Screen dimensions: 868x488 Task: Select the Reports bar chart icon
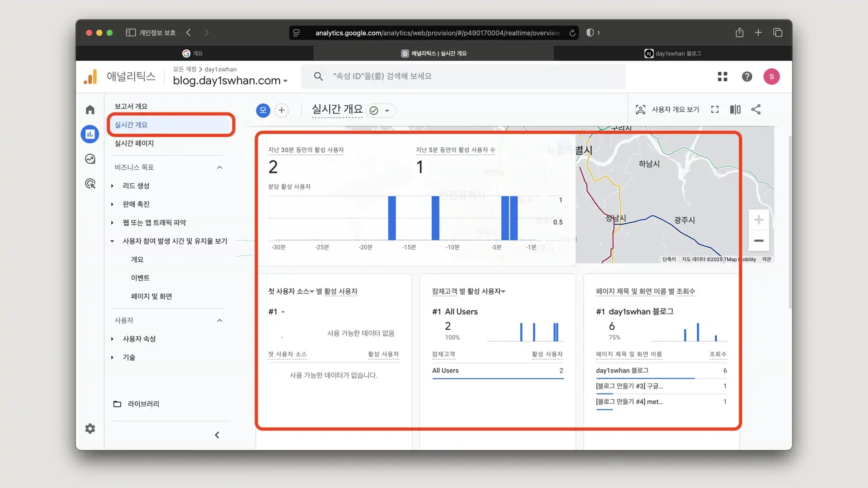pos(90,134)
